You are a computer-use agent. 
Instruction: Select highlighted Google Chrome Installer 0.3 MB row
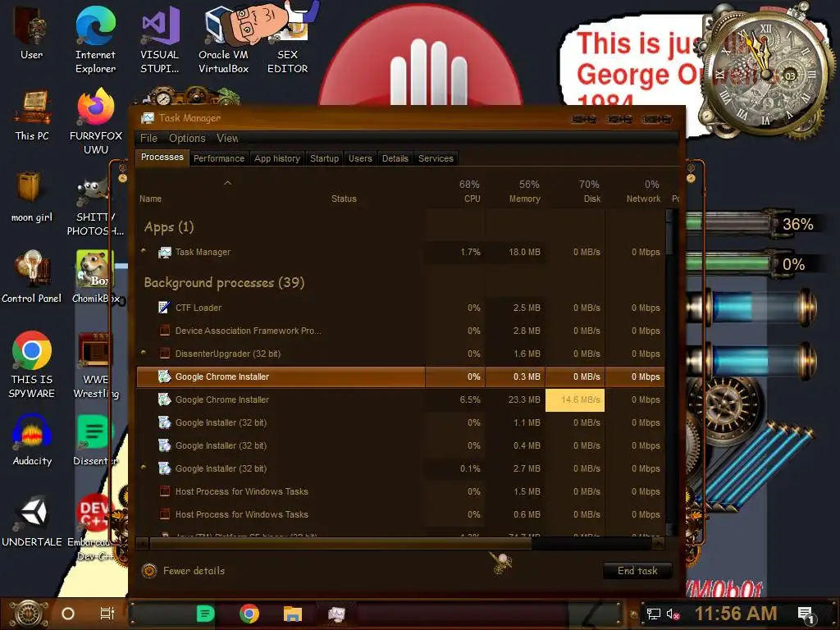point(400,377)
